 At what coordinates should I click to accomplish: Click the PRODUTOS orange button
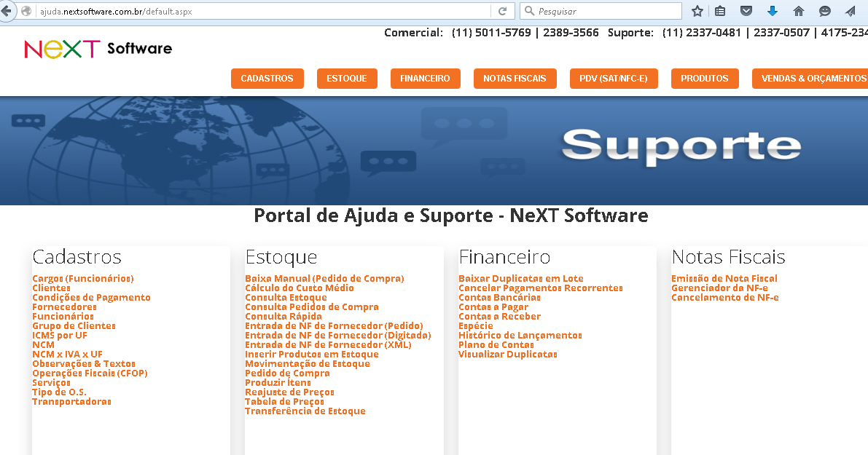[705, 78]
